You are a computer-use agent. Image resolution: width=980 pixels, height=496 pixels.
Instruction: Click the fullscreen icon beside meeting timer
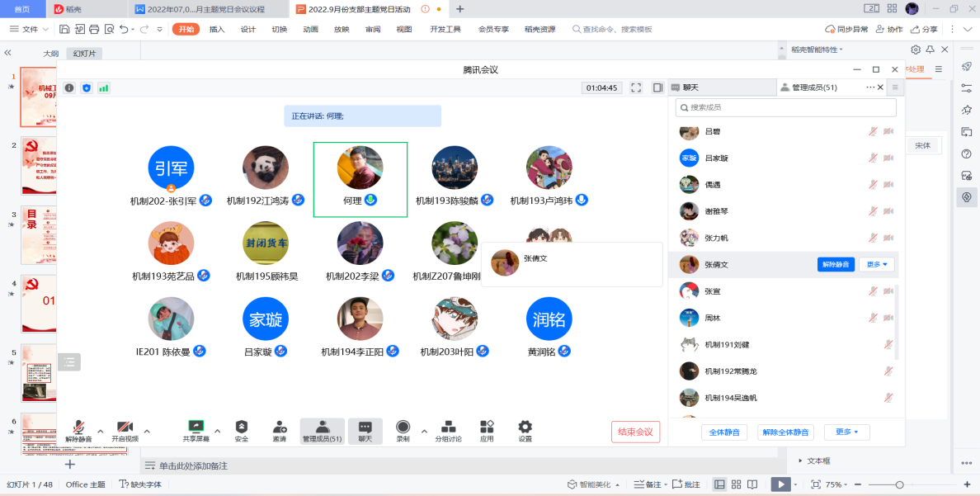pyautogui.click(x=636, y=87)
